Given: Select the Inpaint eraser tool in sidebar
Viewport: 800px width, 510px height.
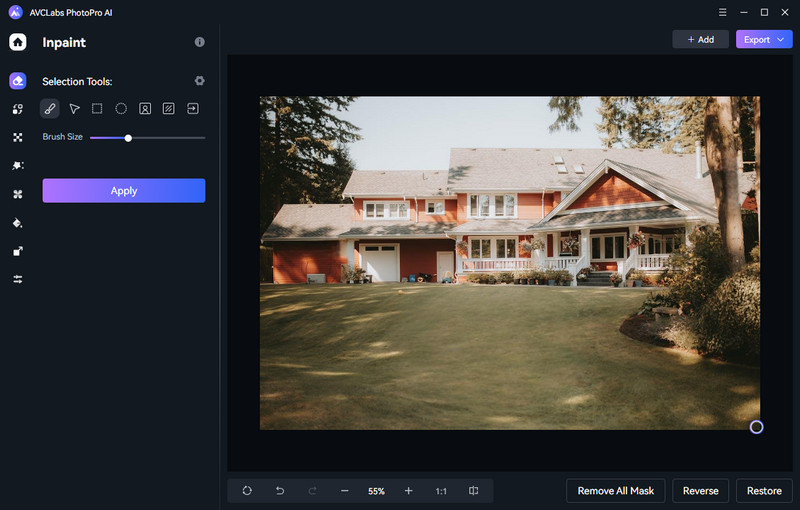Looking at the screenshot, I should pyautogui.click(x=18, y=81).
